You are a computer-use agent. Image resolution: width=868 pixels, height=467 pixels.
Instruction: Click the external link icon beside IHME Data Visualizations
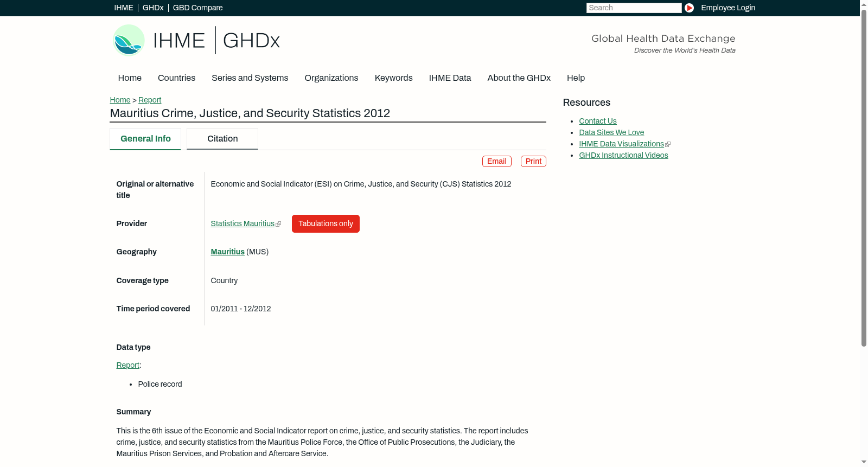[668, 144]
